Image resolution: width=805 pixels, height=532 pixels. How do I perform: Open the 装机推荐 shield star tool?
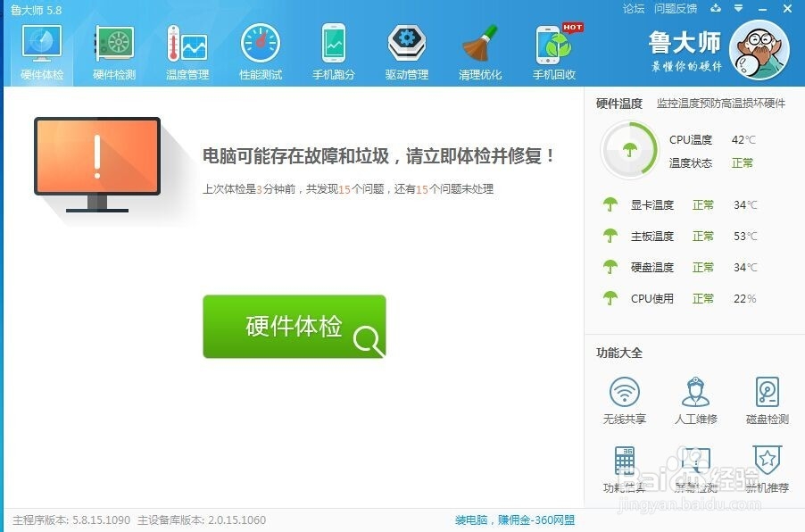[768, 469]
